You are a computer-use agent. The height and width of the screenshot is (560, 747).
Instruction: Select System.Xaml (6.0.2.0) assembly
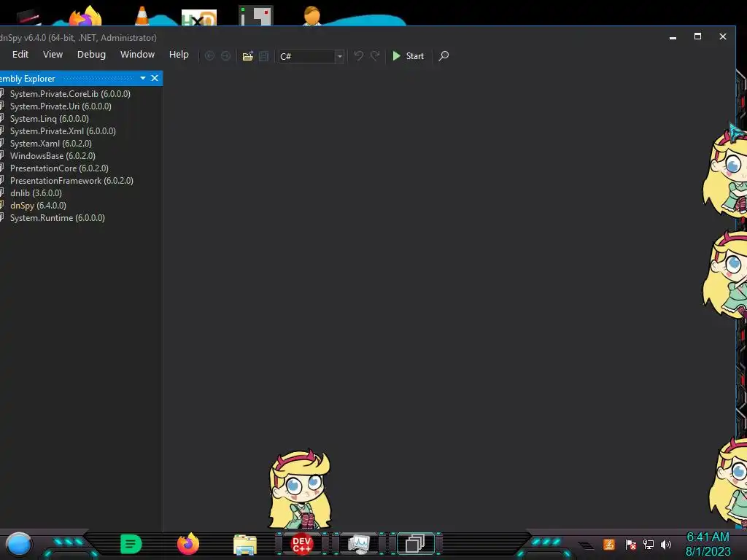pos(50,144)
